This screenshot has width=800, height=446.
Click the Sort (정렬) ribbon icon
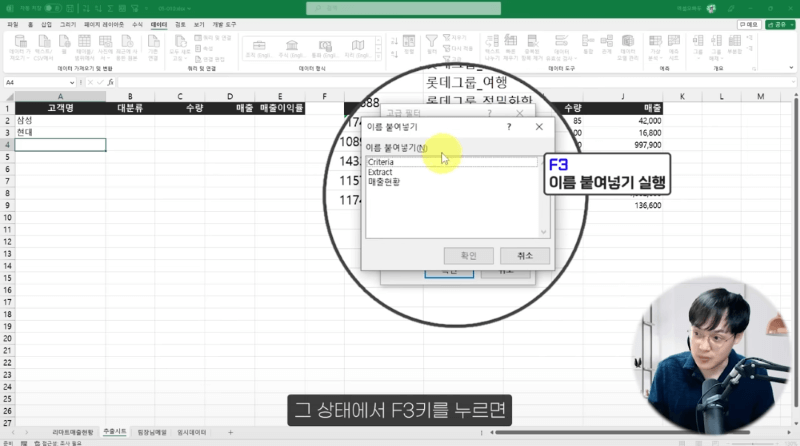(409, 45)
